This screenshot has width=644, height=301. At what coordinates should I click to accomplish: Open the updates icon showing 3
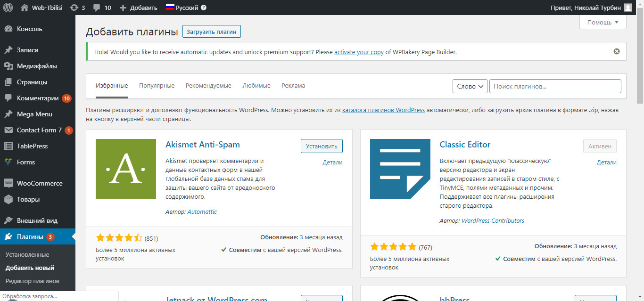74,8
